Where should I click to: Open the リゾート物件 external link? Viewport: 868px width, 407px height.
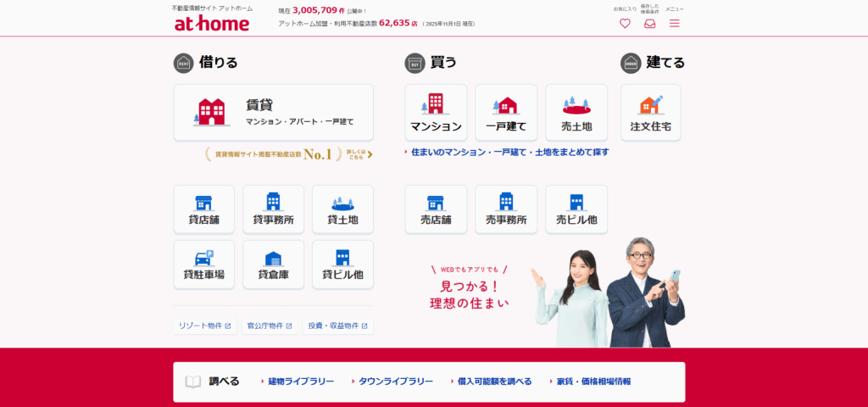pos(204,326)
